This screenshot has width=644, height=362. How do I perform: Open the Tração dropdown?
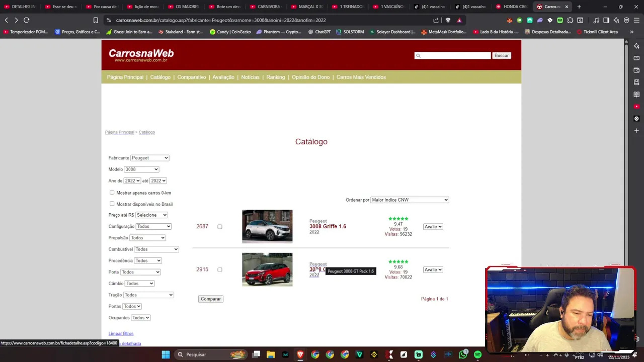[148, 295]
